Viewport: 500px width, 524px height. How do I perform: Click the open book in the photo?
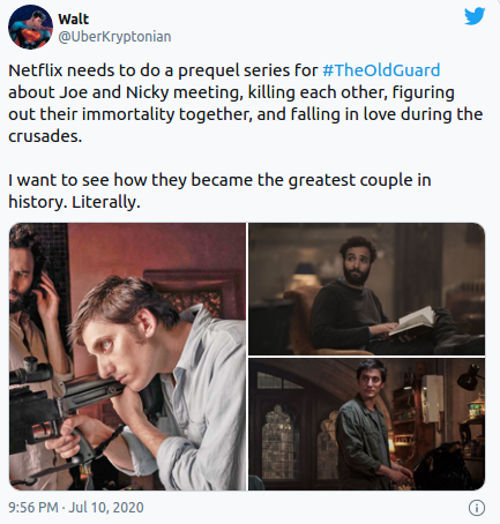coord(413,321)
